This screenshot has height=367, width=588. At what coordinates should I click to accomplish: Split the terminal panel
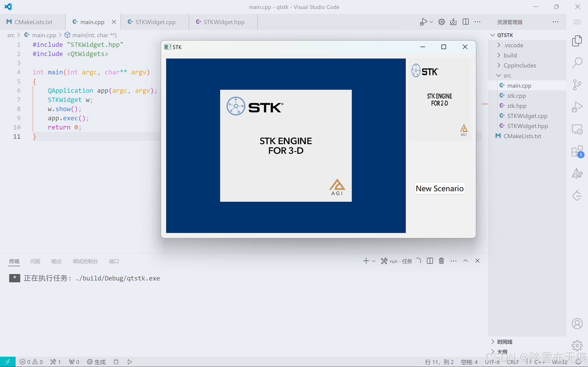(x=430, y=261)
